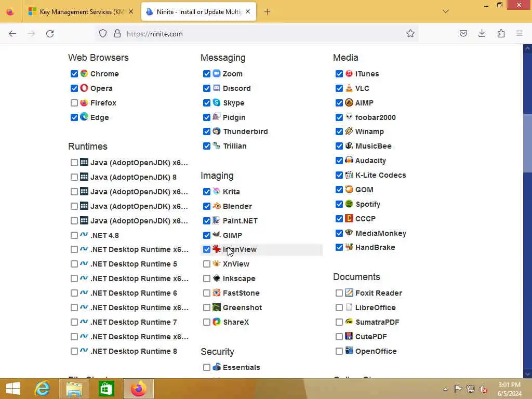Open the Windows Start button
Viewport: 532px width, 399px height.
click(13, 389)
